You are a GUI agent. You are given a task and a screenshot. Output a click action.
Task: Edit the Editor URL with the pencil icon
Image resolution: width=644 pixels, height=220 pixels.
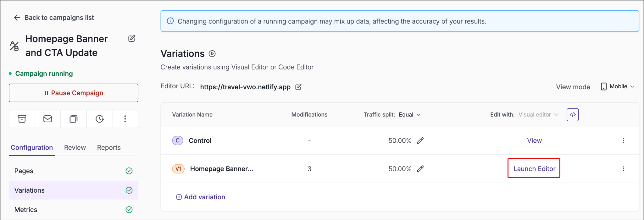point(298,87)
